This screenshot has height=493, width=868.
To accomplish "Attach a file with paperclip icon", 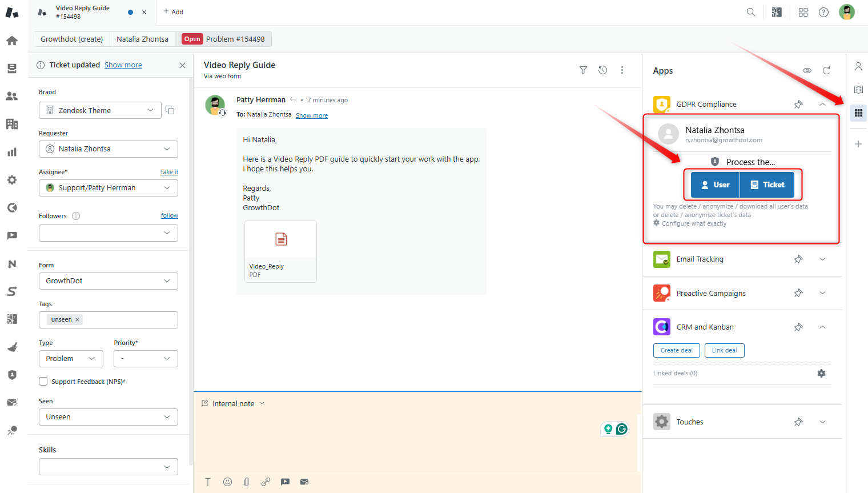I will [x=246, y=482].
